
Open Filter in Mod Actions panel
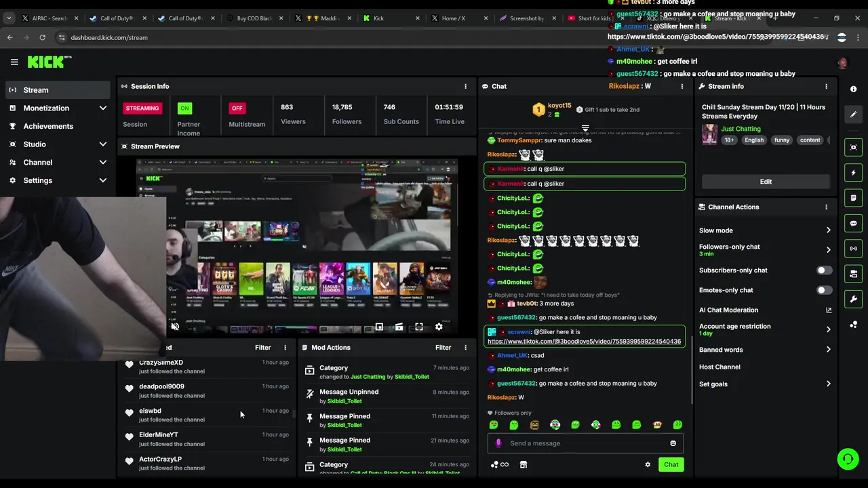click(x=443, y=347)
